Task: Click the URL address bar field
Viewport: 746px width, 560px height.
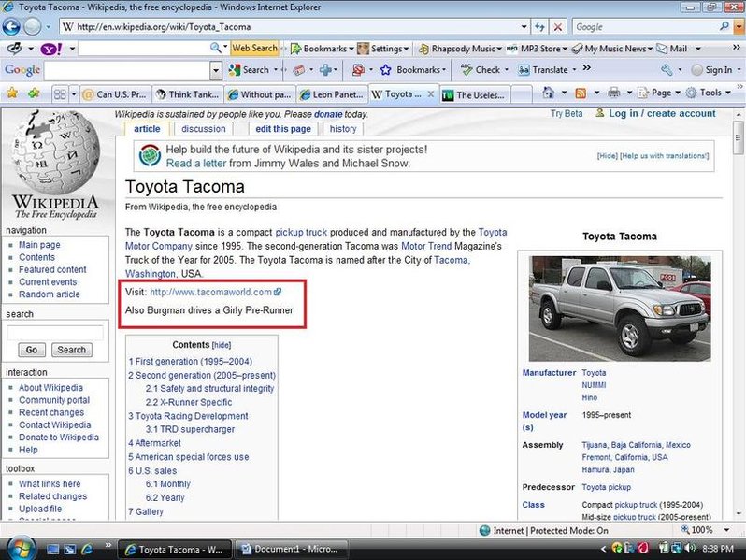Action: [289, 26]
